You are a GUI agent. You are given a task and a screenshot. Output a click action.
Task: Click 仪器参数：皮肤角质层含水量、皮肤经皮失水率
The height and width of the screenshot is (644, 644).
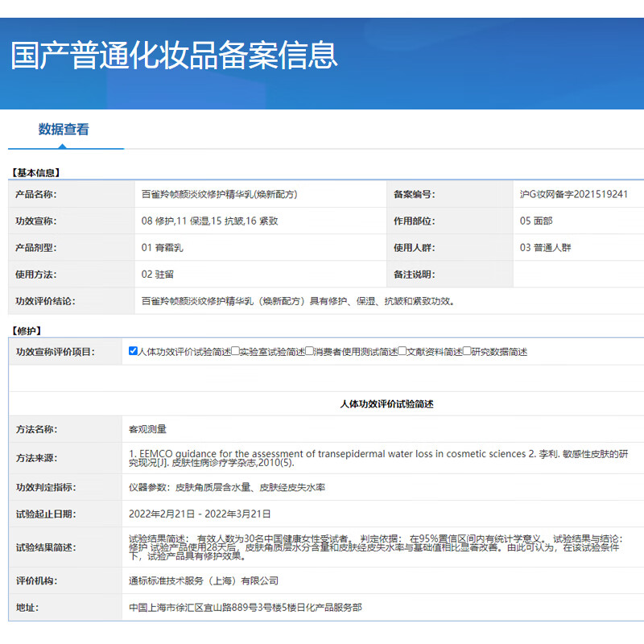tap(227, 487)
